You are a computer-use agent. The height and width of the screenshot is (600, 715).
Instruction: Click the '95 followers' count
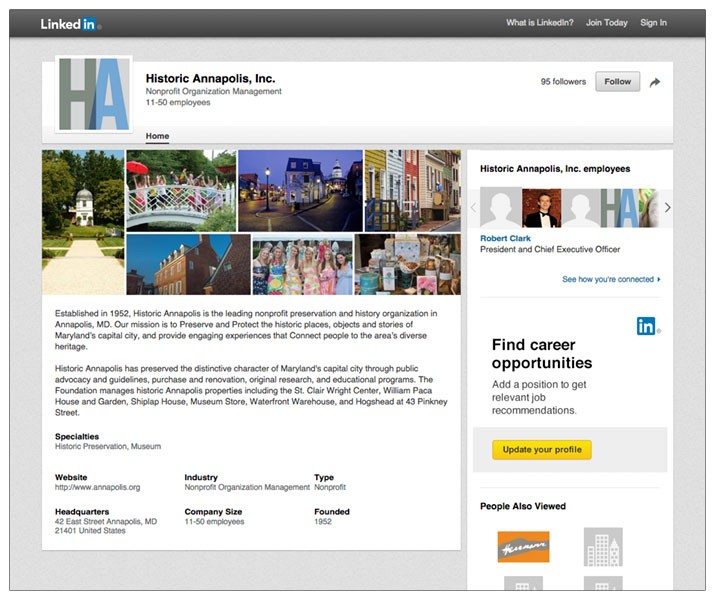tap(563, 82)
